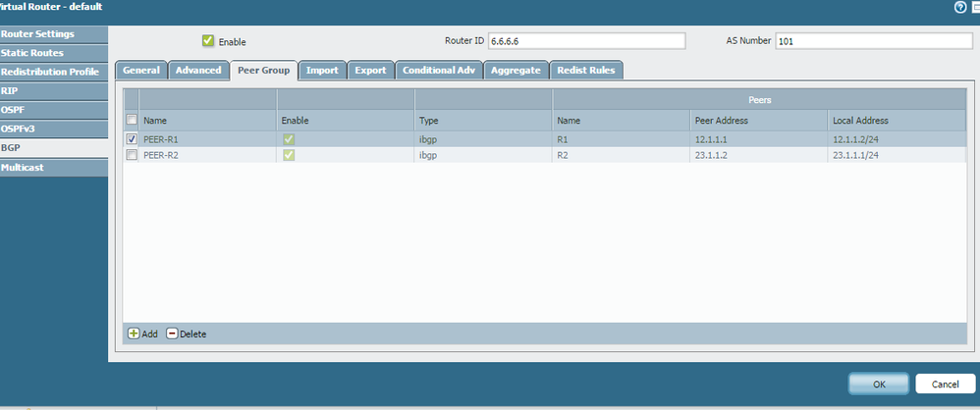Open the Import tab
This screenshot has height=410, width=980.
click(322, 71)
